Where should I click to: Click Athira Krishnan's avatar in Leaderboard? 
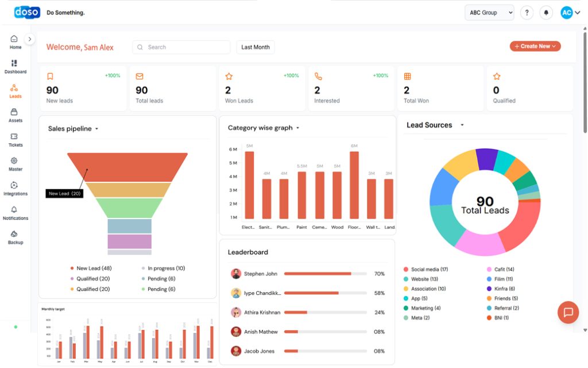[x=236, y=312]
